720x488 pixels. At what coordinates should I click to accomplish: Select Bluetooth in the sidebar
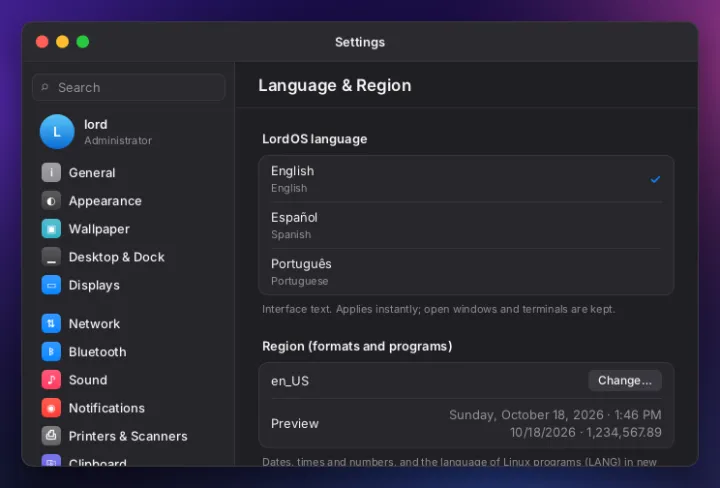(x=97, y=352)
